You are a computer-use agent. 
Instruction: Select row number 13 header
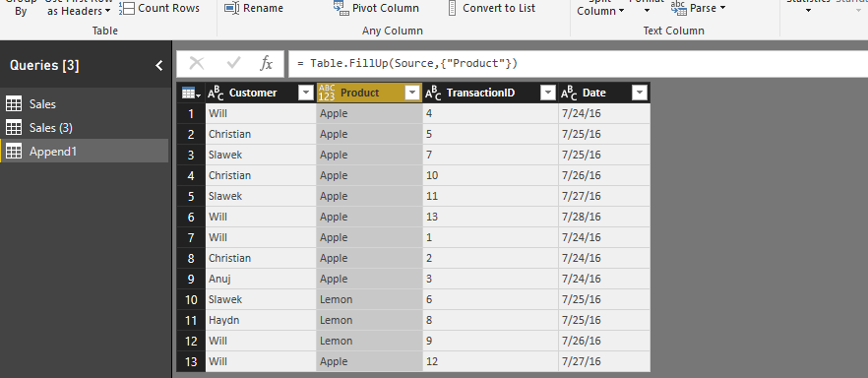coord(191,361)
